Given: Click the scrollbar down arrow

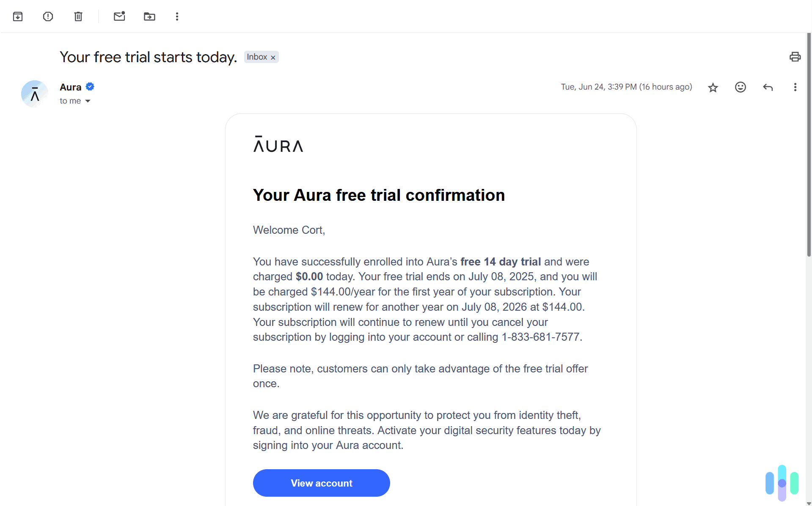Looking at the screenshot, I should click(x=808, y=503).
